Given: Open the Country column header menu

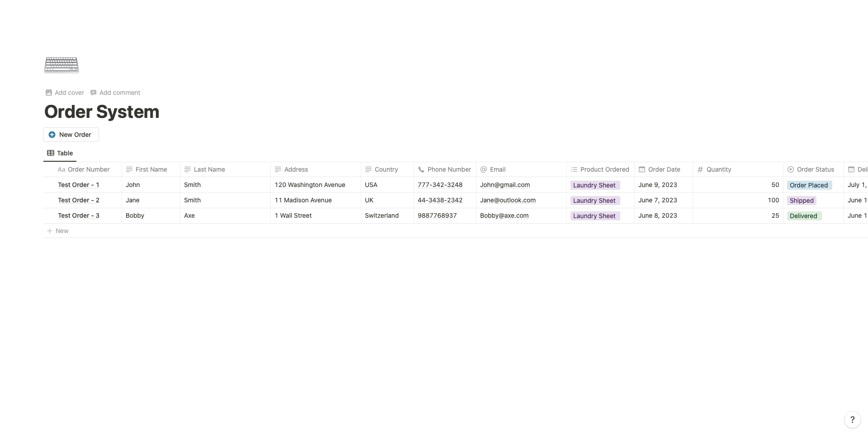Looking at the screenshot, I should click(387, 169).
